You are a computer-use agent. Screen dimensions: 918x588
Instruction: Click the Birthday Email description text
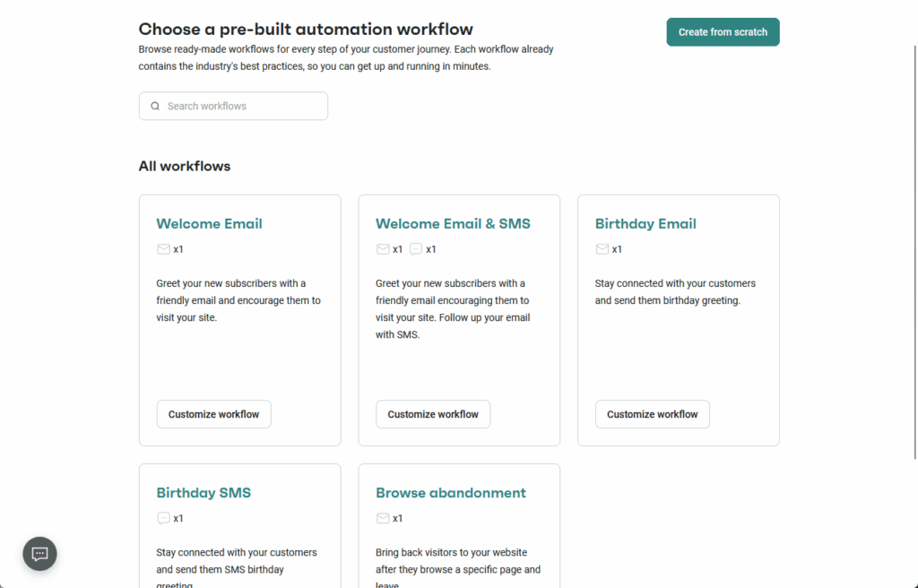click(x=675, y=291)
